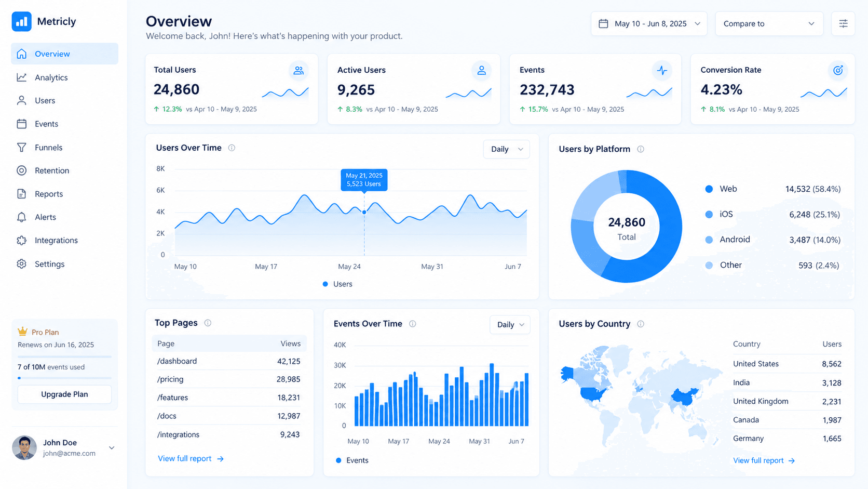
Task: Toggle the Users legend in line chart
Action: (x=337, y=284)
